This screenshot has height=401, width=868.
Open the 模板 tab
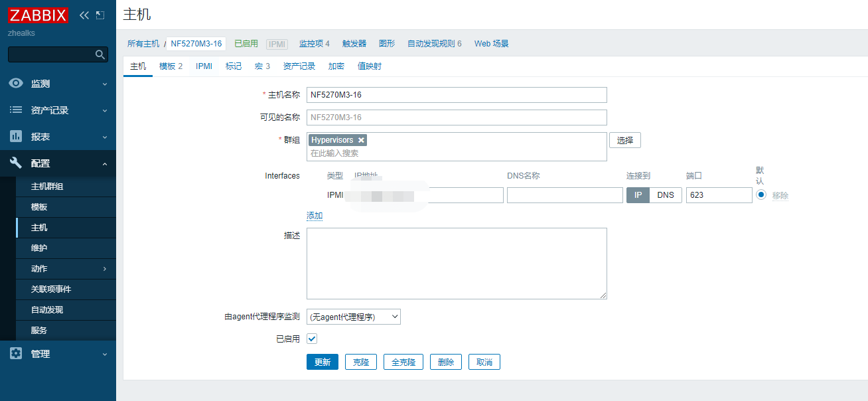point(171,66)
